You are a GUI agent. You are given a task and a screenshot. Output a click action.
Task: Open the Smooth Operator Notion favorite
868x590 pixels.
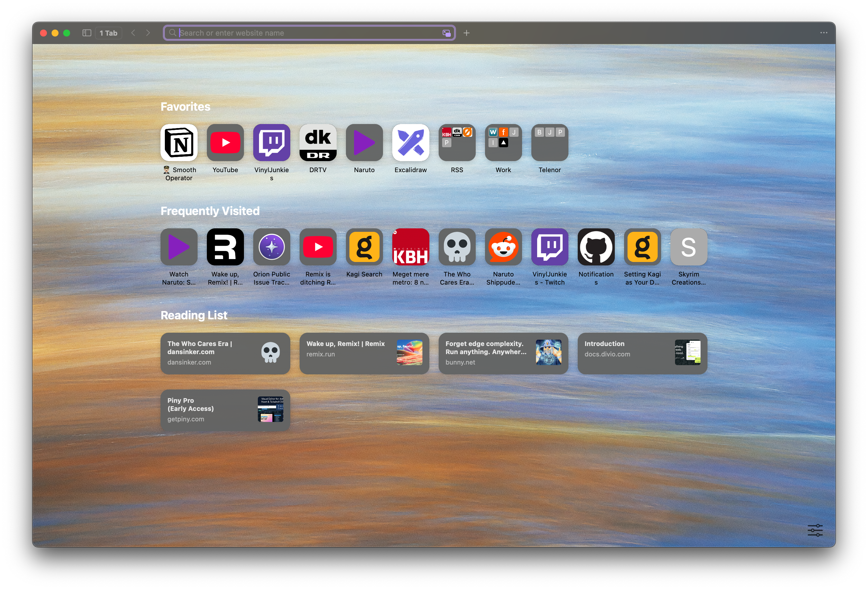(179, 143)
